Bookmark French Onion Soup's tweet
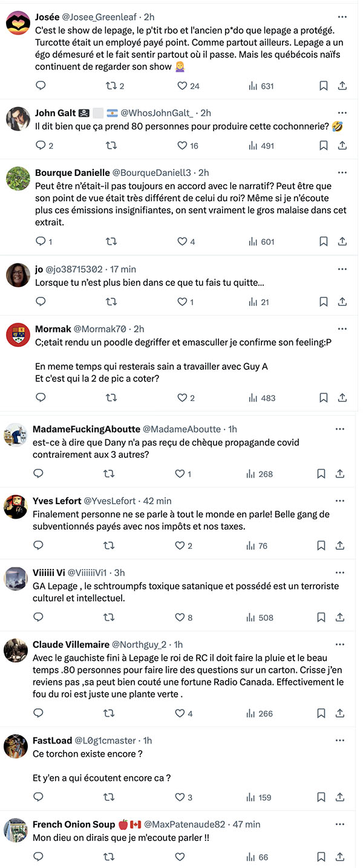 (321, 857)
